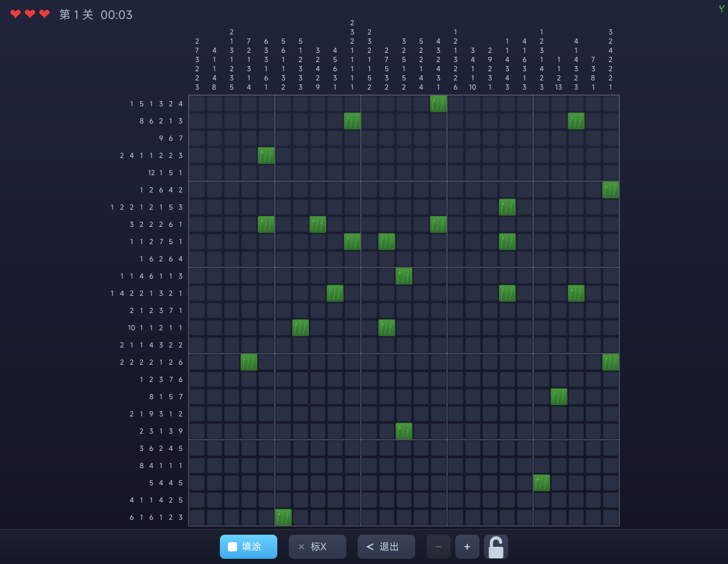Click the first red heart life icon
The image size is (728, 564).
16,14
